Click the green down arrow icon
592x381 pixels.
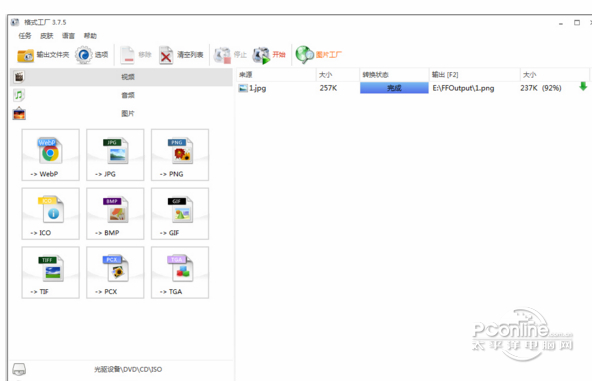click(583, 87)
